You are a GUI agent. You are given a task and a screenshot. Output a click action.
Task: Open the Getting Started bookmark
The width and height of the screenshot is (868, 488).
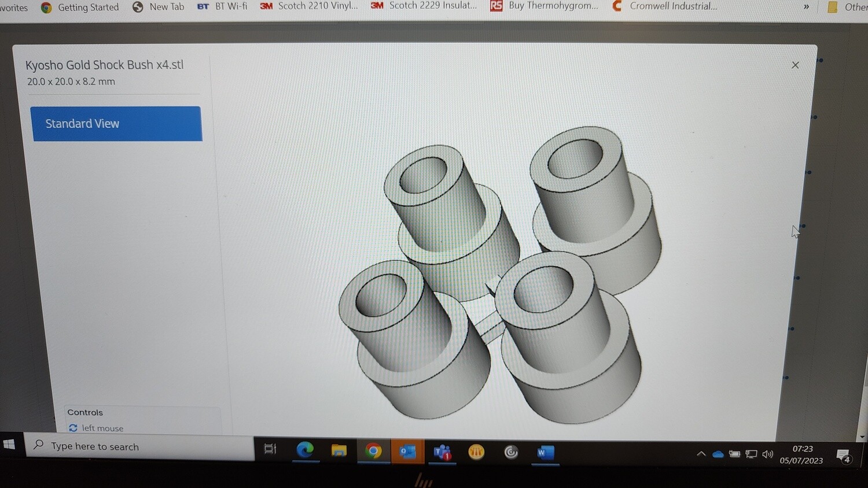(x=80, y=8)
